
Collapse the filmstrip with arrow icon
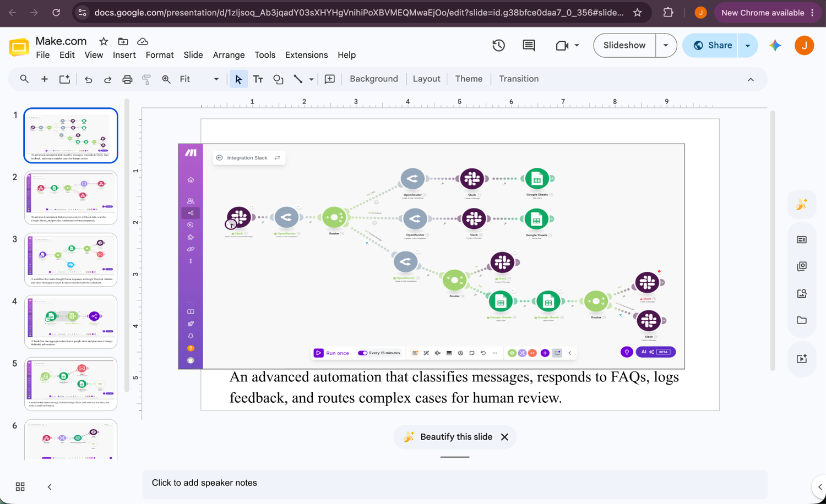50,486
